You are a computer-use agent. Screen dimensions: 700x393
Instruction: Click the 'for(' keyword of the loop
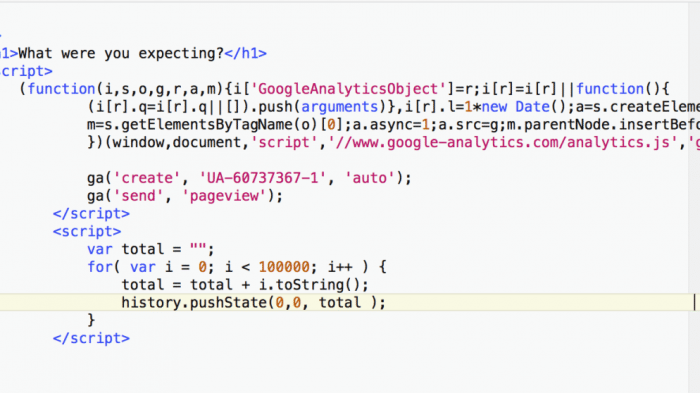[x=104, y=267]
